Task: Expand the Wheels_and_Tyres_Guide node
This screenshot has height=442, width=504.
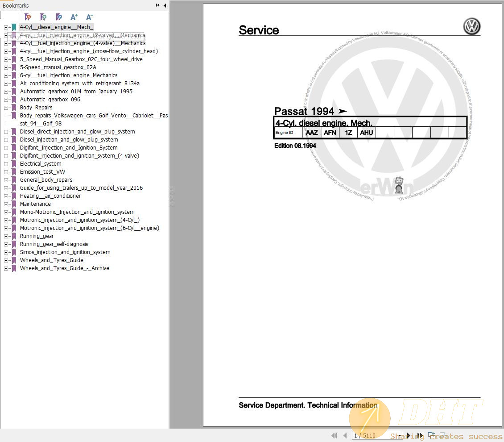Action: click(6, 261)
